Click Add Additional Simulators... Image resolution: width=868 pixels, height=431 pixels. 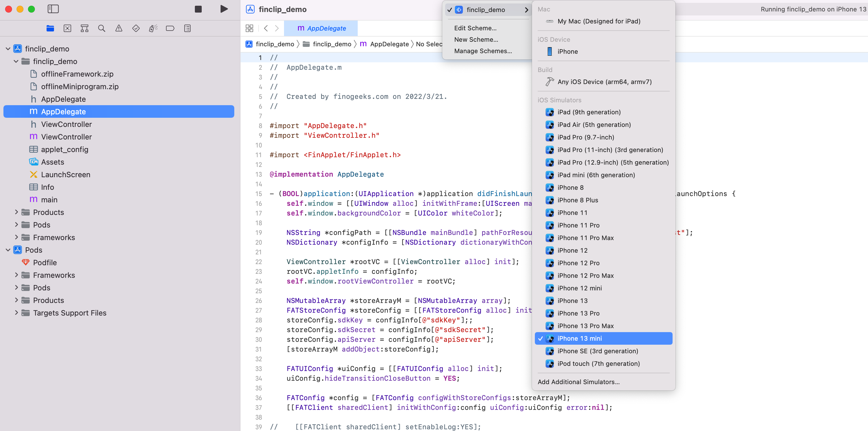578,382
